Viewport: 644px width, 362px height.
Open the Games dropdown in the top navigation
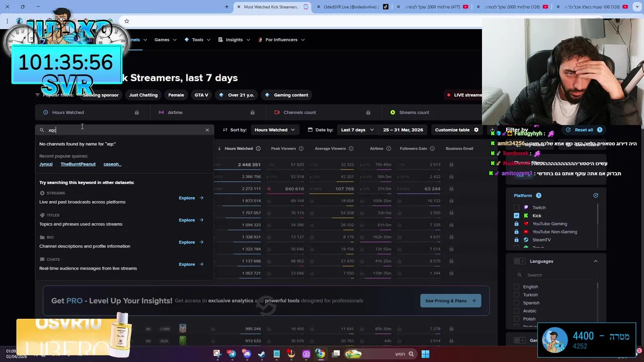[165, 40]
